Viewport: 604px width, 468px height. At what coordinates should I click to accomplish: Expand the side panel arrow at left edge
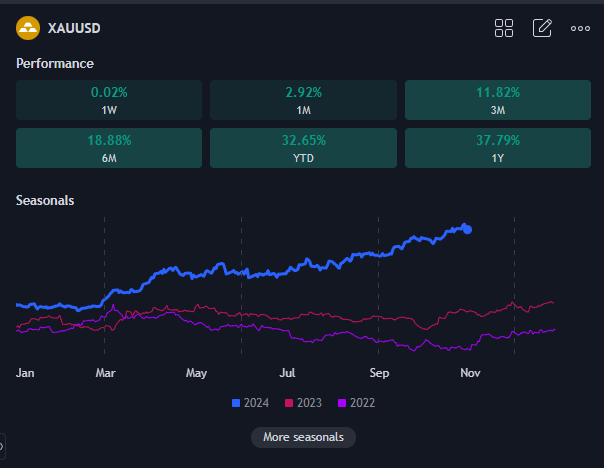click(2, 447)
